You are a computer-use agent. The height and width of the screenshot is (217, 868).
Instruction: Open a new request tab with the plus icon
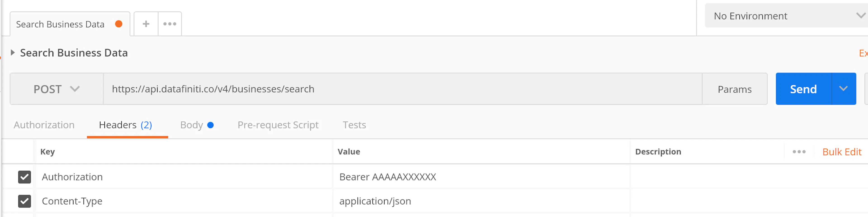point(146,24)
